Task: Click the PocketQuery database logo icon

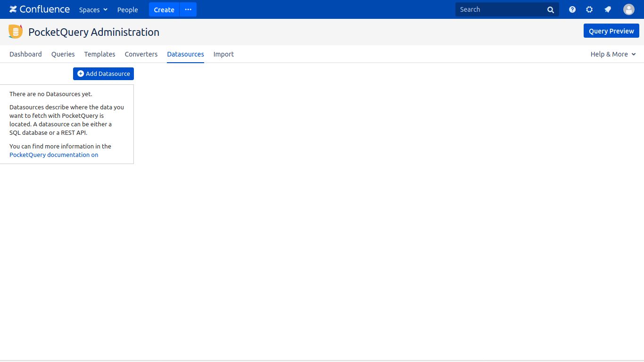Action: pyautogui.click(x=16, y=32)
